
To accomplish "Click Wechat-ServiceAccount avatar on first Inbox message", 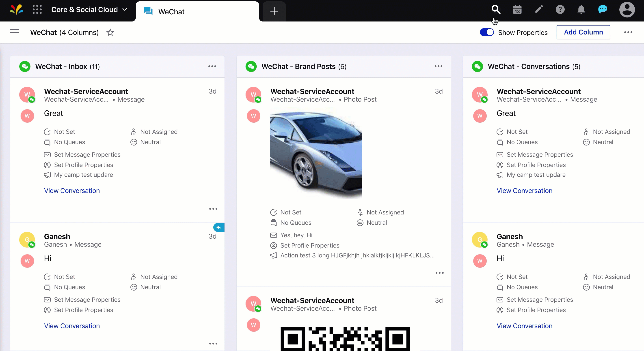I will tap(27, 95).
